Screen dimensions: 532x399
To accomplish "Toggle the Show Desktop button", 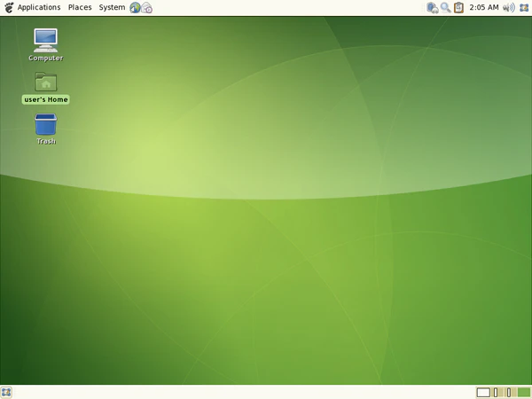I will [7, 392].
